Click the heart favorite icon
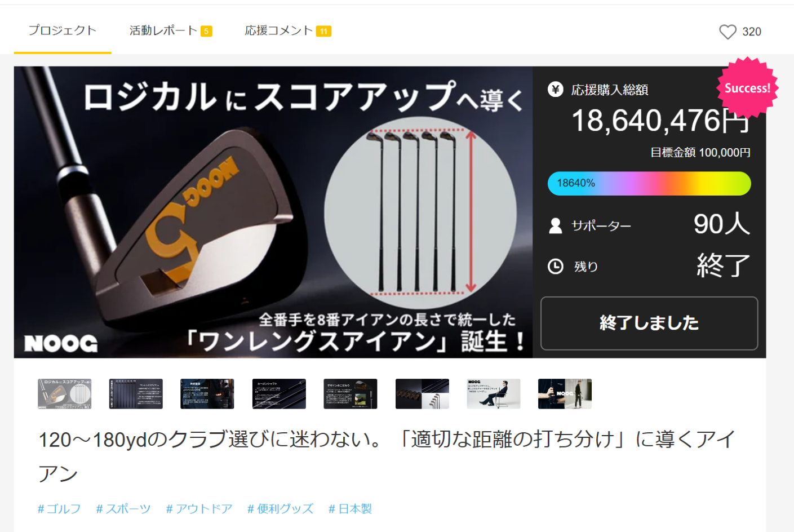794x532 pixels. tap(728, 32)
